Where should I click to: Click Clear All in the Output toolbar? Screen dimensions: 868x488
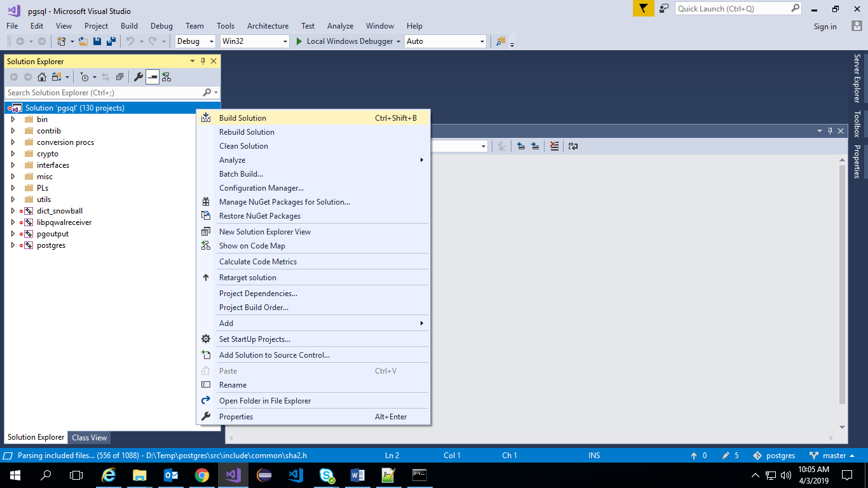coord(554,146)
